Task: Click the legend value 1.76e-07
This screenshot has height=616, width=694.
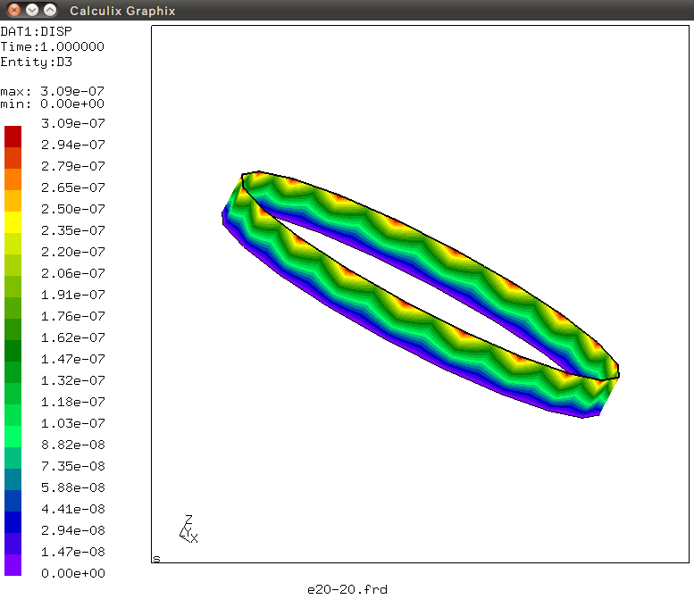Action: click(73, 316)
